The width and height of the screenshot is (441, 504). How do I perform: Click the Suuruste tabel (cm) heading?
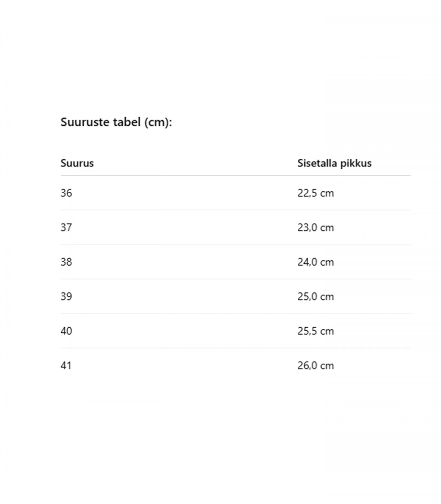tap(116, 122)
